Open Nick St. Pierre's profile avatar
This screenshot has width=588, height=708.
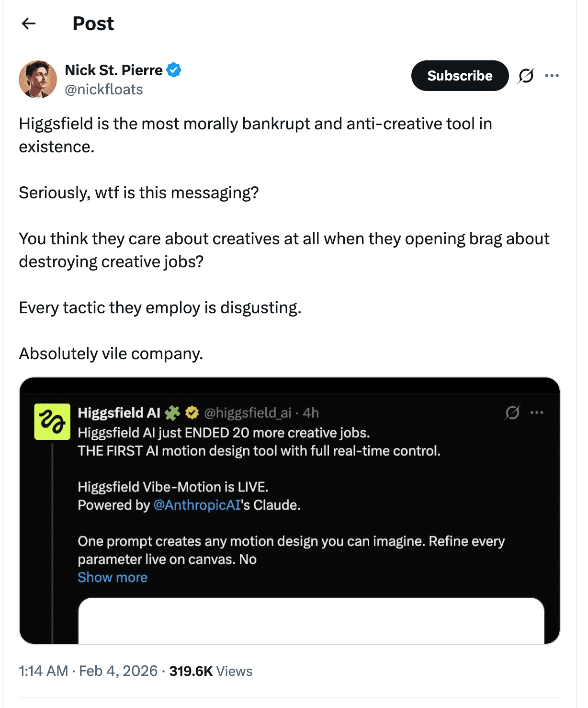pyautogui.click(x=38, y=80)
